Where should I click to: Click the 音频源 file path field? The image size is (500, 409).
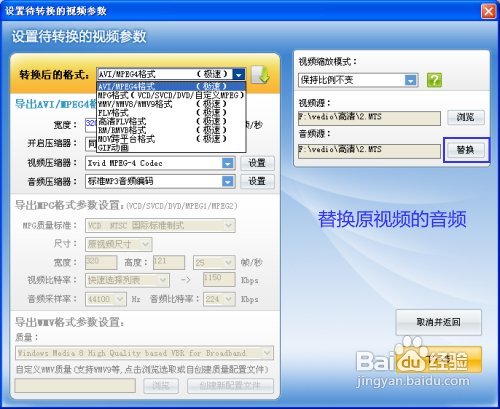click(x=369, y=151)
